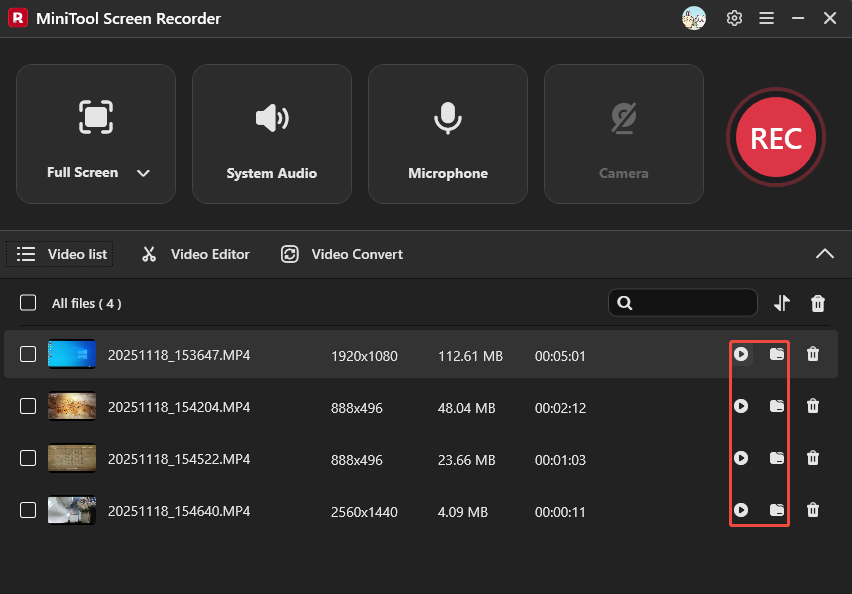Expand the Full Screen mode dropdown
852x594 pixels.
pos(142,172)
